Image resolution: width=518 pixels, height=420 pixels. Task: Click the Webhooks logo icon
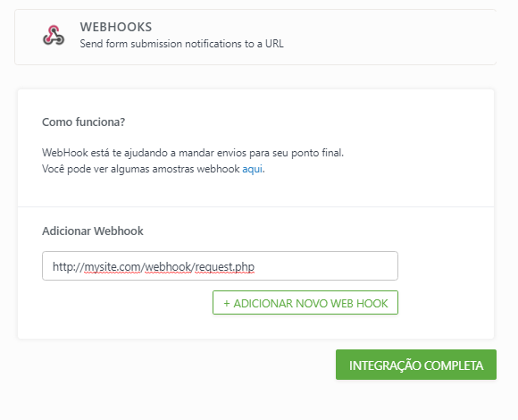click(54, 35)
